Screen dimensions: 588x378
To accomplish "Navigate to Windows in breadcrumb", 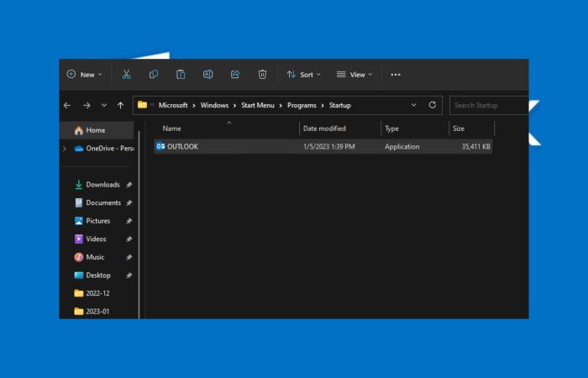I will tap(214, 105).
